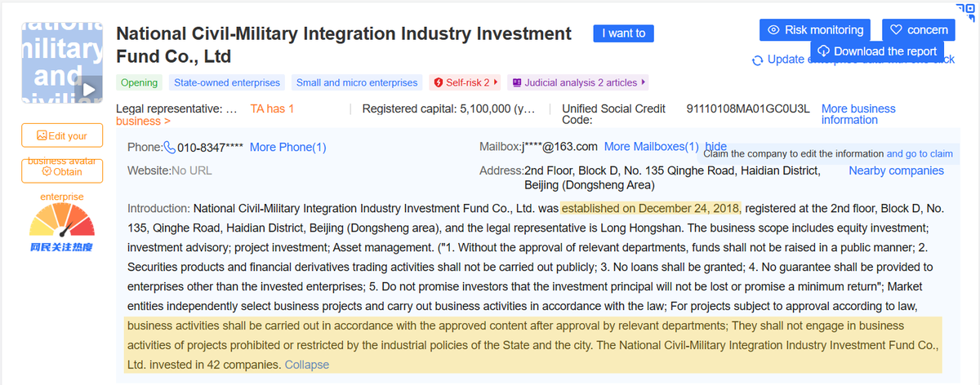
Task: Expand the Self-risk 2 tag arrow
Action: pyautogui.click(x=496, y=82)
